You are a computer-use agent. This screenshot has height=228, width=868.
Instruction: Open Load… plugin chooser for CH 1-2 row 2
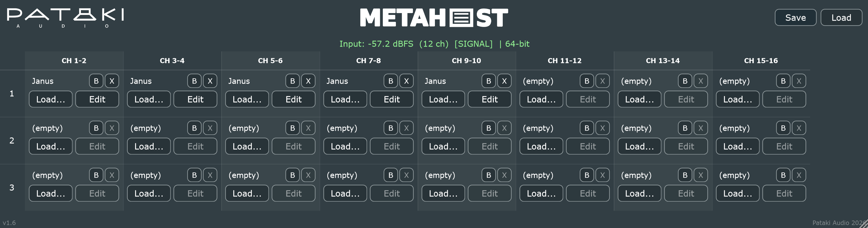click(51, 146)
